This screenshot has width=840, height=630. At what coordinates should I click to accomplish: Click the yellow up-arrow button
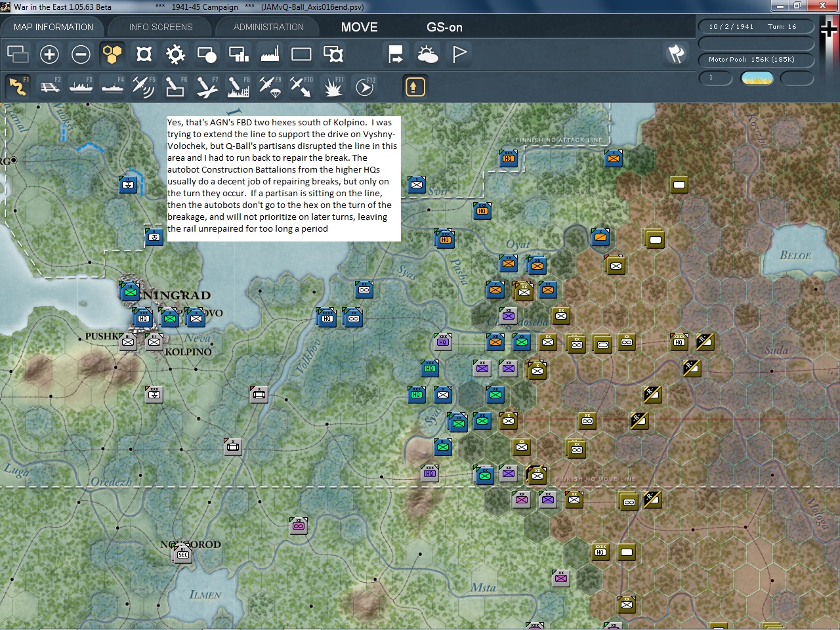(x=415, y=87)
